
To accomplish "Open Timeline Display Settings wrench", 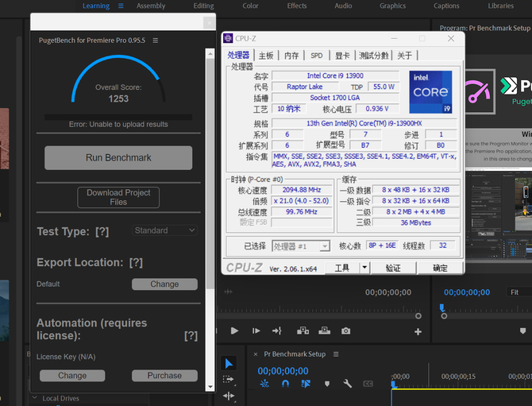I will pyautogui.click(x=347, y=384).
